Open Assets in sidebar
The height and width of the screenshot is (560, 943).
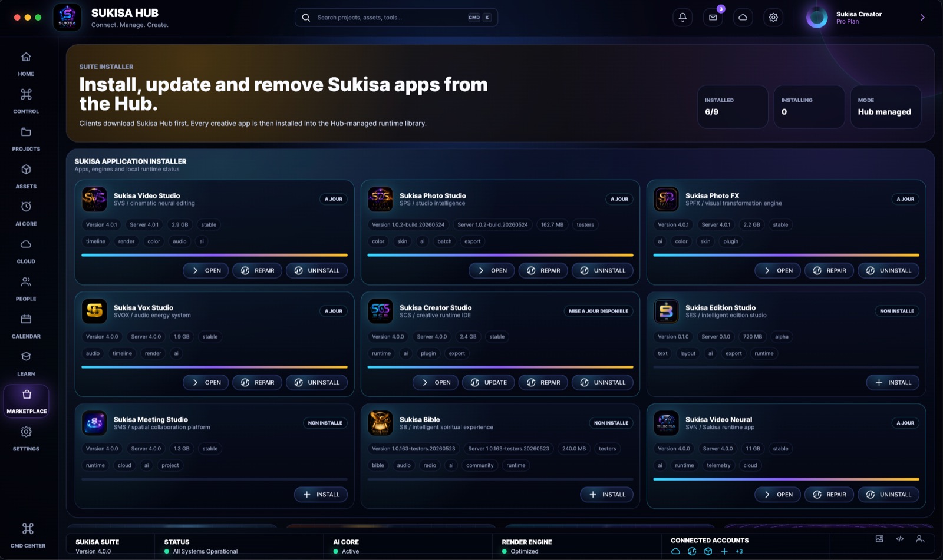tap(26, 177)
